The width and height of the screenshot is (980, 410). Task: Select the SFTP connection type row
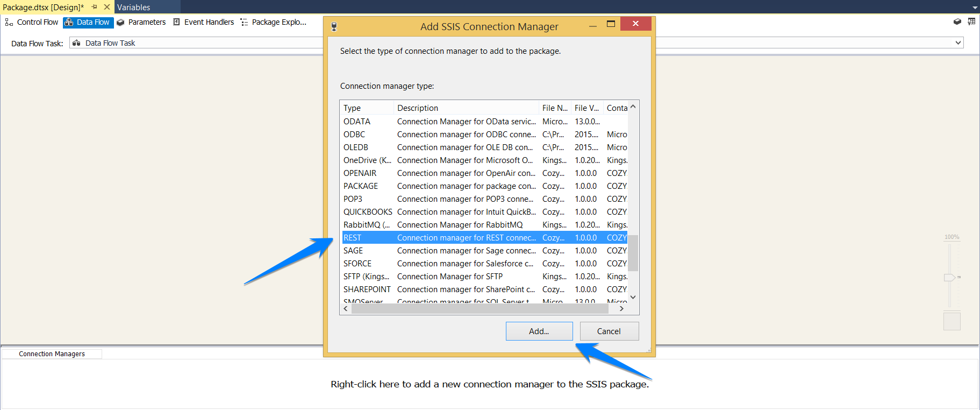tap(485, 277)
